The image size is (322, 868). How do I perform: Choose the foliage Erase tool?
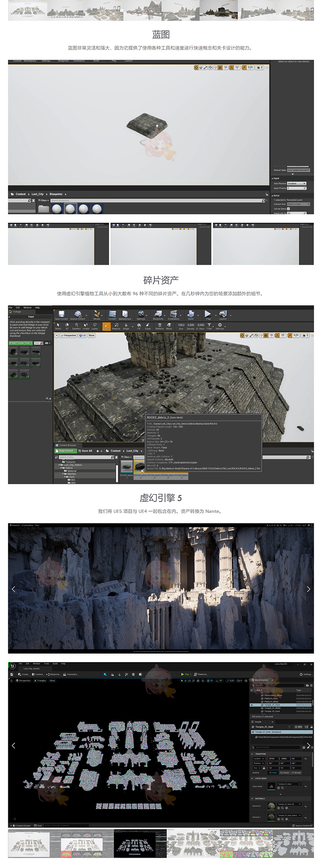[x=148, y=326]
